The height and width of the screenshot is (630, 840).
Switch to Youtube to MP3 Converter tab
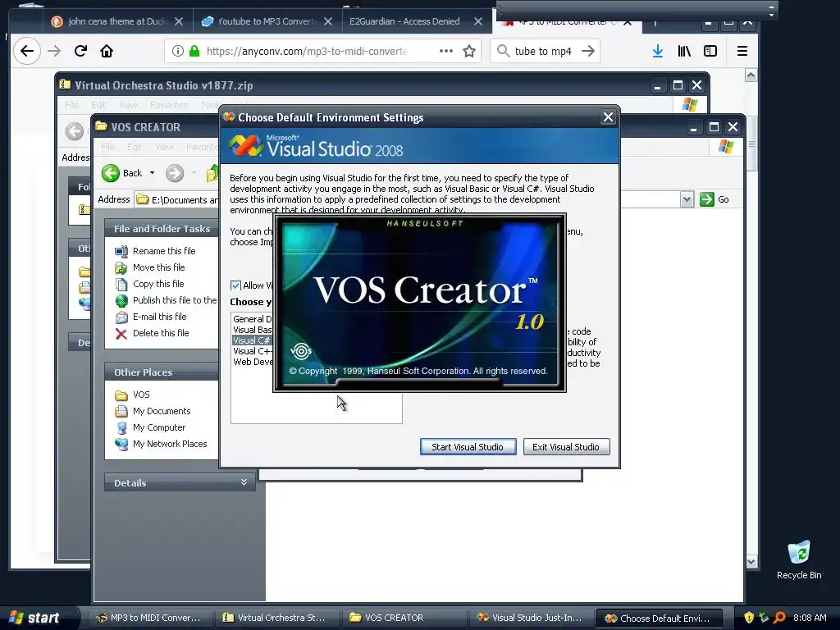[x=267, y=21]
